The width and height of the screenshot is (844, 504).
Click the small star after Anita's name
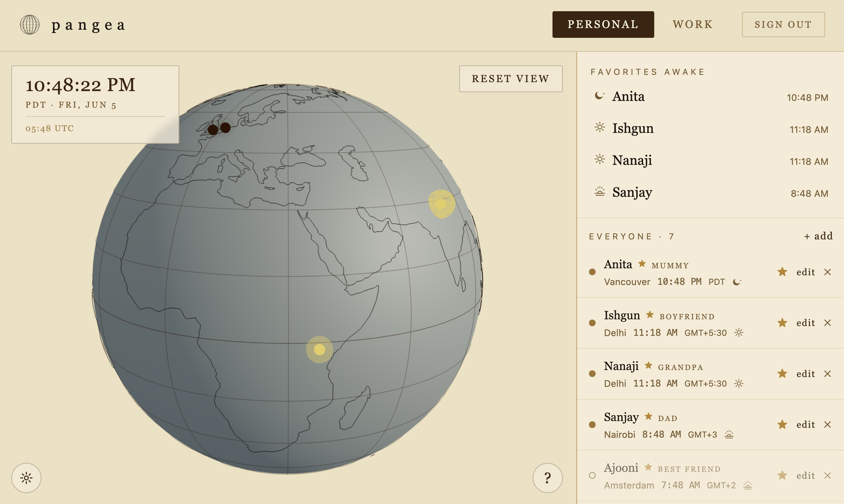click(x=642, y=263)
